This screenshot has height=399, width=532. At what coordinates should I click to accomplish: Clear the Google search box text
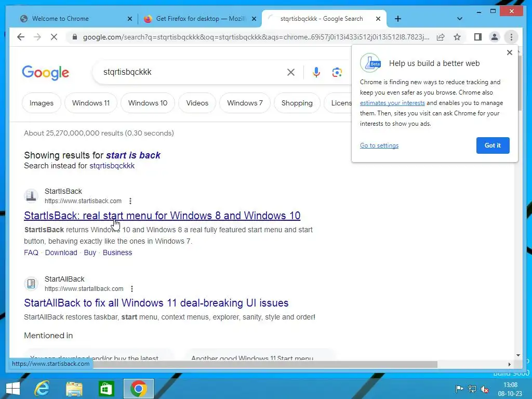coord(291,72)
